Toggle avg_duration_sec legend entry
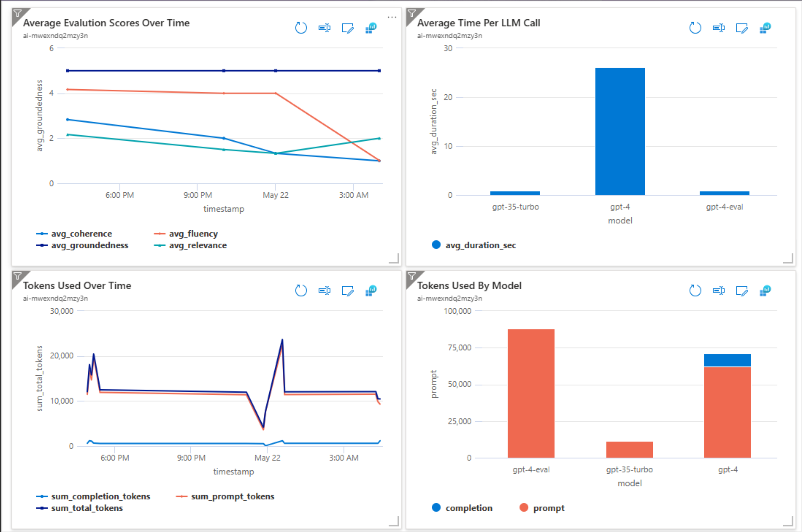802x532 pixels. tap(474, 245)
